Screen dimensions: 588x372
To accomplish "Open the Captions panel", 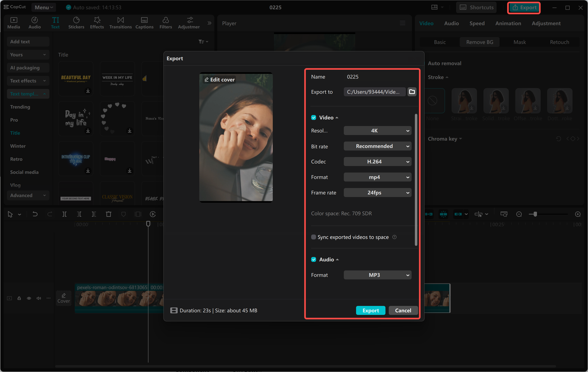I will tap(144, 23).
